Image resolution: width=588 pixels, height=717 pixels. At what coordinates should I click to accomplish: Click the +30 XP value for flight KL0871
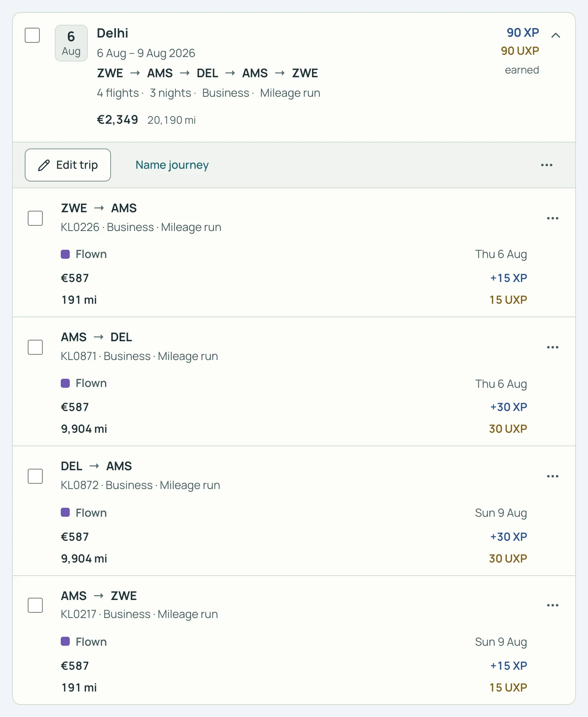tap(508, 407)
